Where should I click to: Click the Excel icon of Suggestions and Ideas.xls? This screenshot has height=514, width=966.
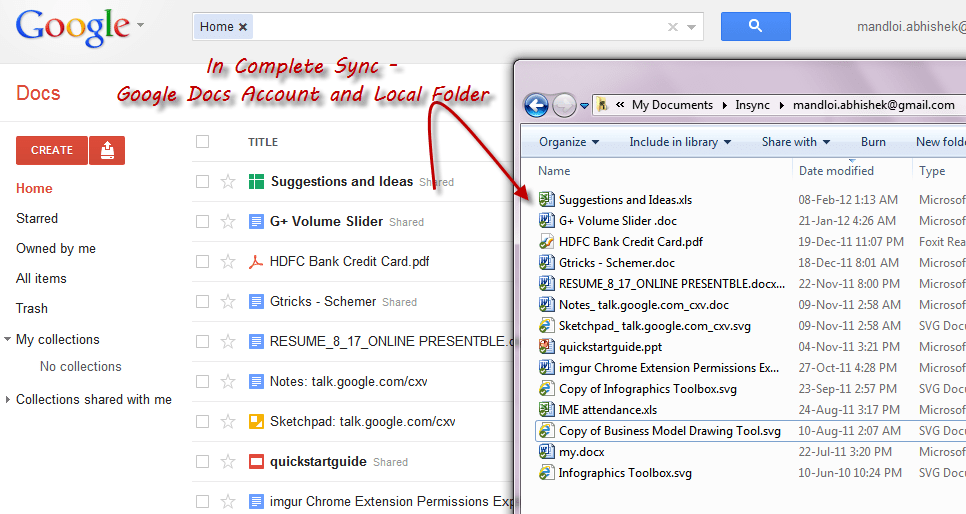click(x=546, y=200)
